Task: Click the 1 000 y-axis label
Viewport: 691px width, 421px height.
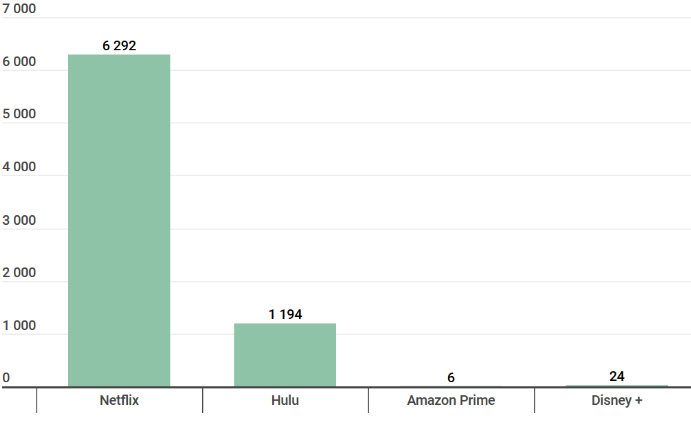Action: [x=19, y=326]
